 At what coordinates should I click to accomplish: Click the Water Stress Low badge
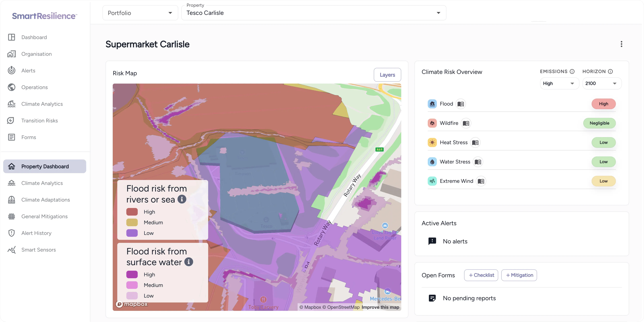(603, 162)
